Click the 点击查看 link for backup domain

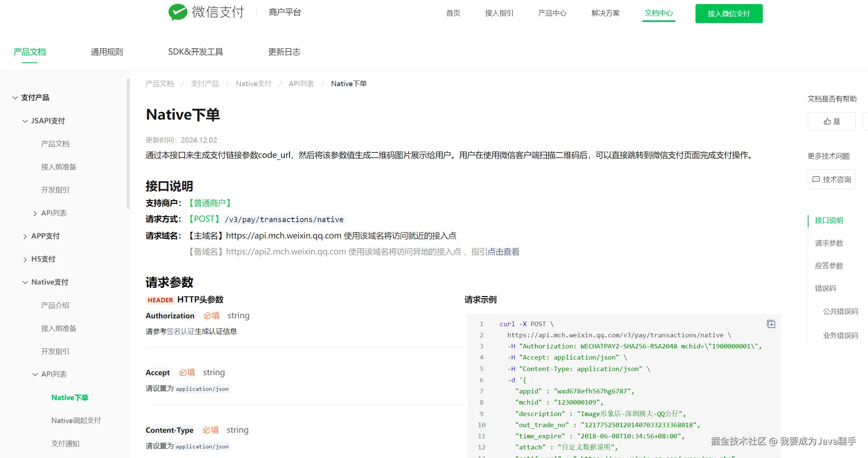pyautogui.click(x=504, y=251)
